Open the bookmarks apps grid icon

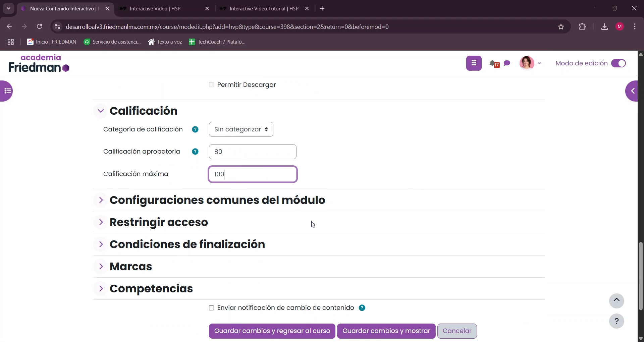(11, 42)
